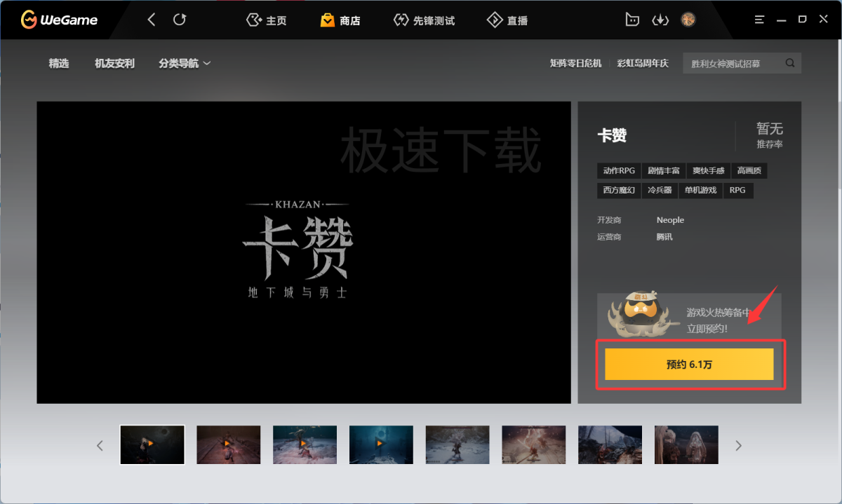Open the user avatar profile

click(x=688, y=20)
